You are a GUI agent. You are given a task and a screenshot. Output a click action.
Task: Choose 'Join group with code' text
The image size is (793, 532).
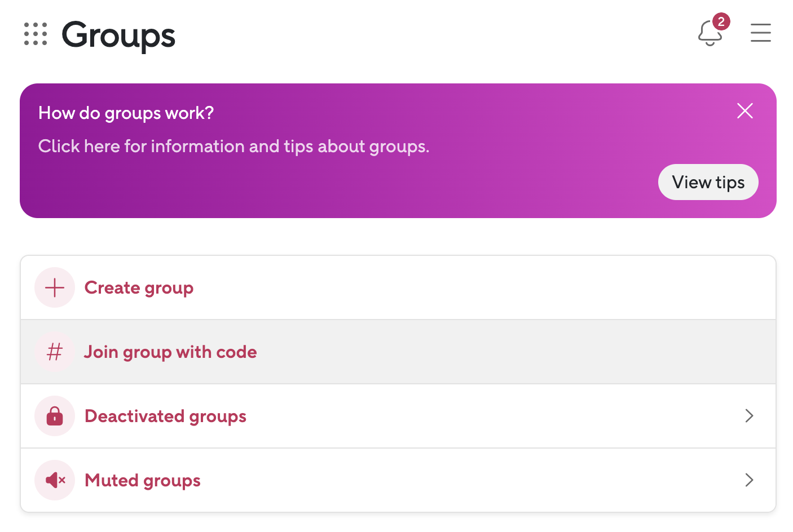(x=170, y=352)
